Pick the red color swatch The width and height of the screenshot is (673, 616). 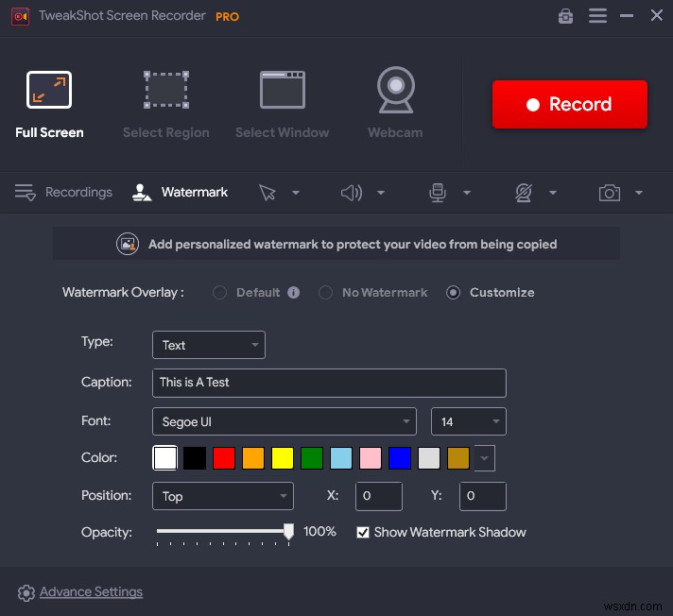[x=224, y=457]
